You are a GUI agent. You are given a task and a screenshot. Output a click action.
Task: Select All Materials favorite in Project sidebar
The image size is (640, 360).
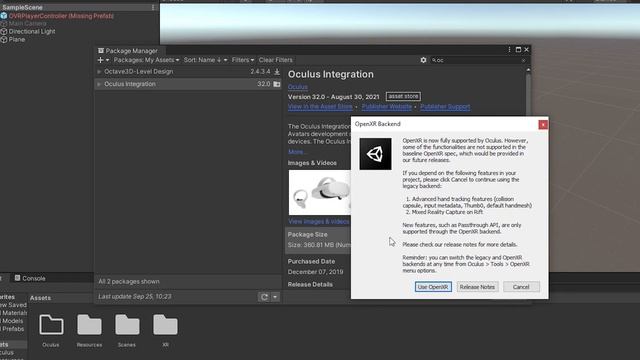14,313
